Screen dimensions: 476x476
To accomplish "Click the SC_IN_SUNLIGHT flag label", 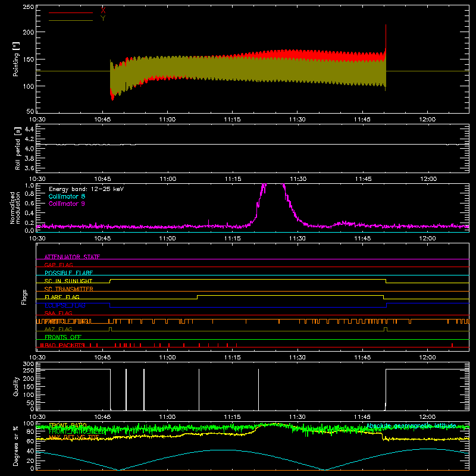I will coord(68,281).
